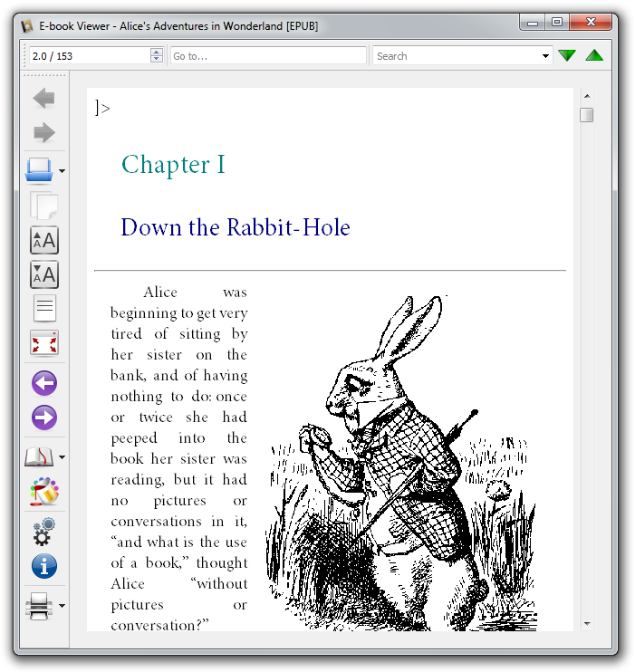
Task: Decrement the page number spinner down arrow
Action: (157, 59)
